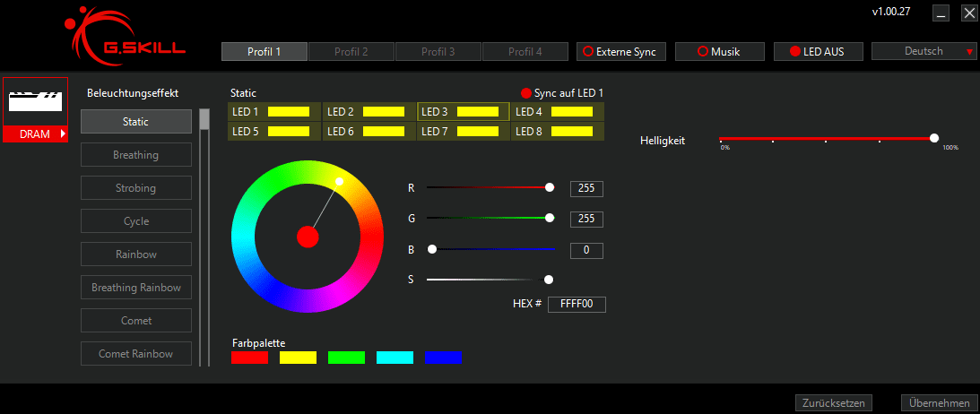
Task: Select LED 8 color cell
Action: pos(558,131)
